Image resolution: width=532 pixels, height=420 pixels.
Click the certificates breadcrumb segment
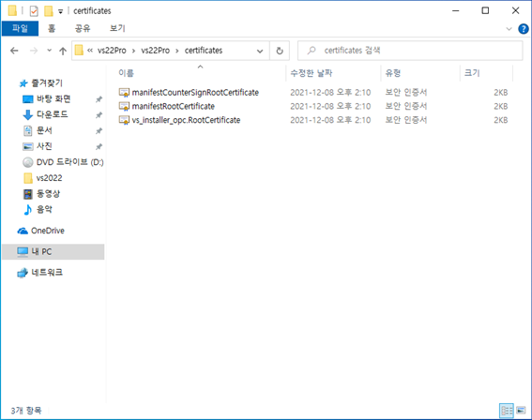[204, 51]
